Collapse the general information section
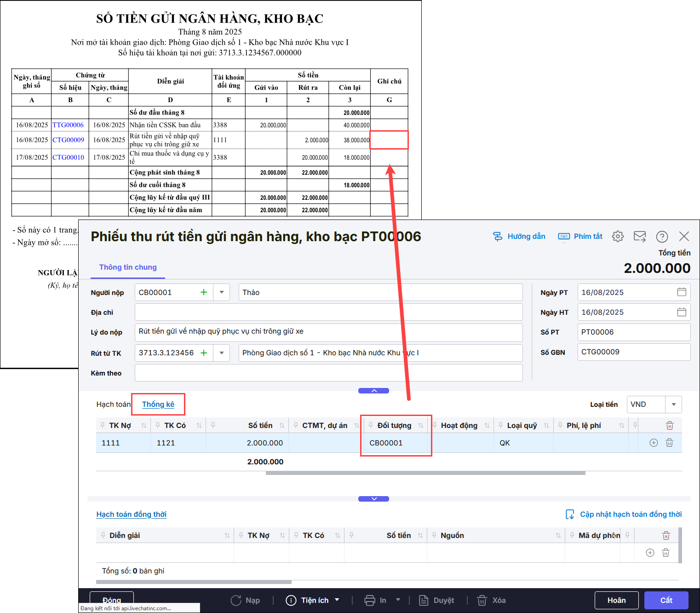This screenshot has width=700, height=613. (x=373, y=391)
